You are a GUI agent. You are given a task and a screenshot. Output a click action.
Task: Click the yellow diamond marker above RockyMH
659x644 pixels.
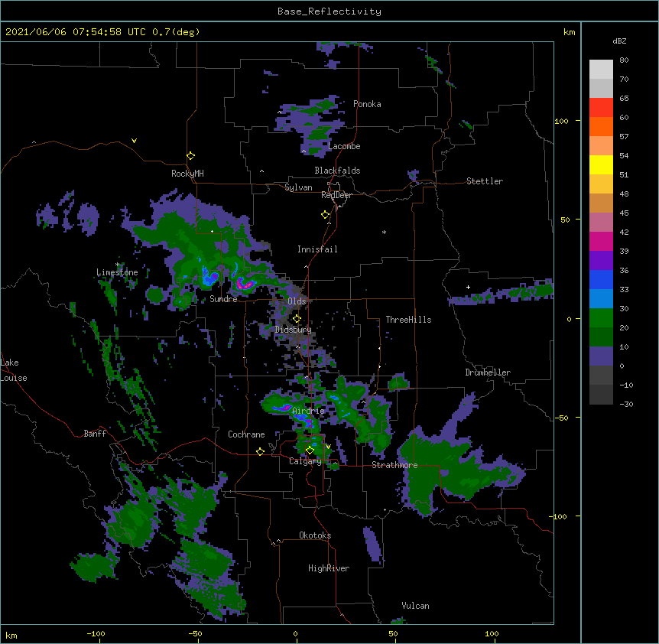190,156
